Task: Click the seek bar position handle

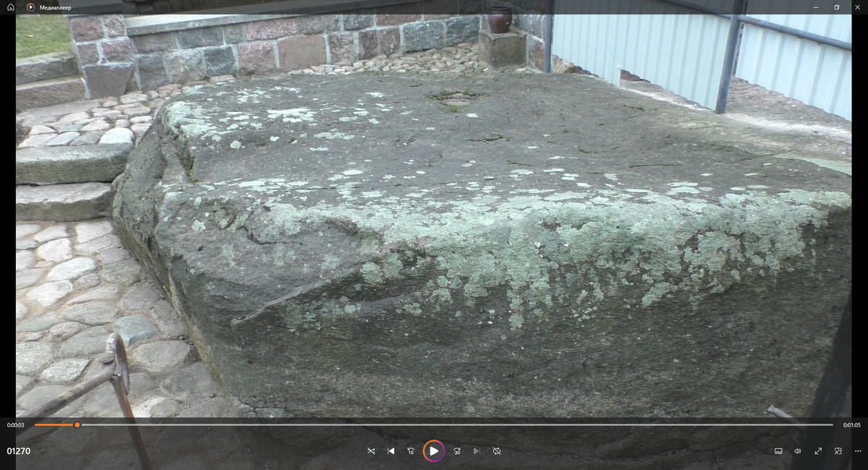Action: click(77, 425)
